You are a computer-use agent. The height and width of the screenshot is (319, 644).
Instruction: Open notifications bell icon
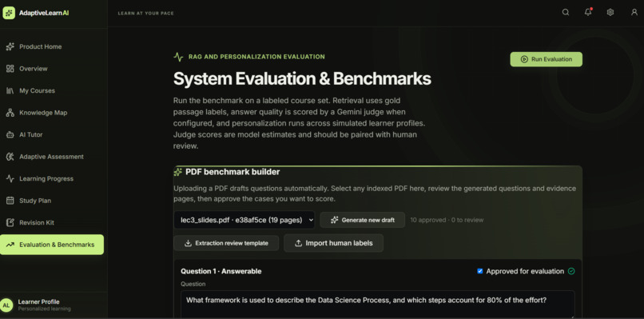click(x=588, y=12)
